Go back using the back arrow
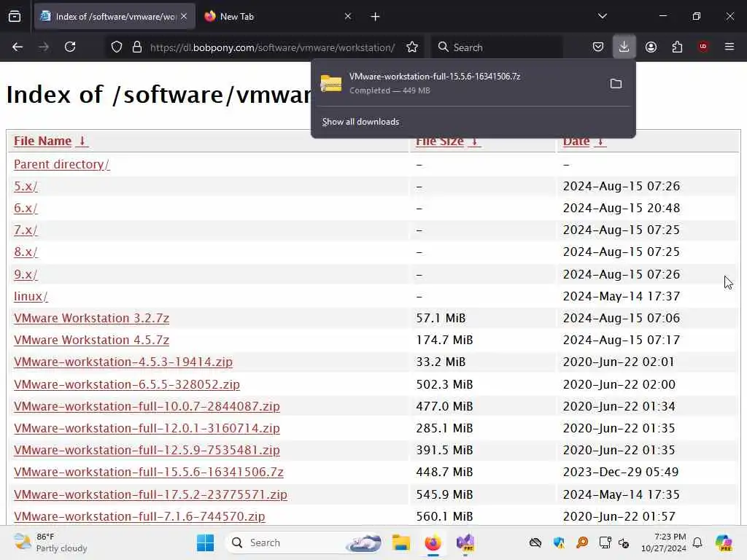Viewport: 747px width, 560px height. tap(18, 47)
